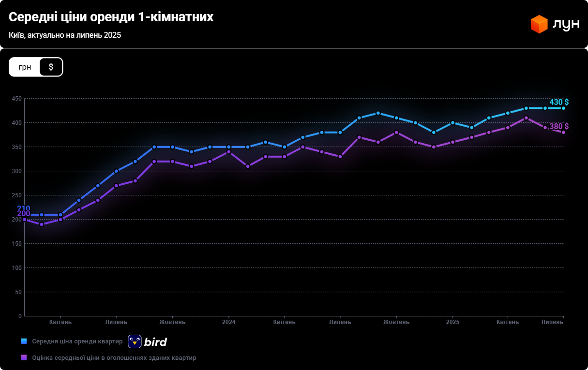Image resolution: width=588 pixels, height=370 pixels.
Task: Select the dollar ($) currency option
Action: coord(51,67)
